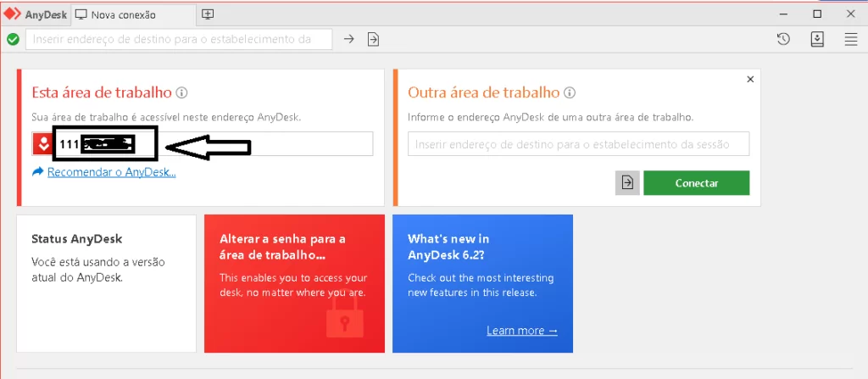Click the Outra área de trabalho heading
868x379 pixels.
[x=484, y=92]
